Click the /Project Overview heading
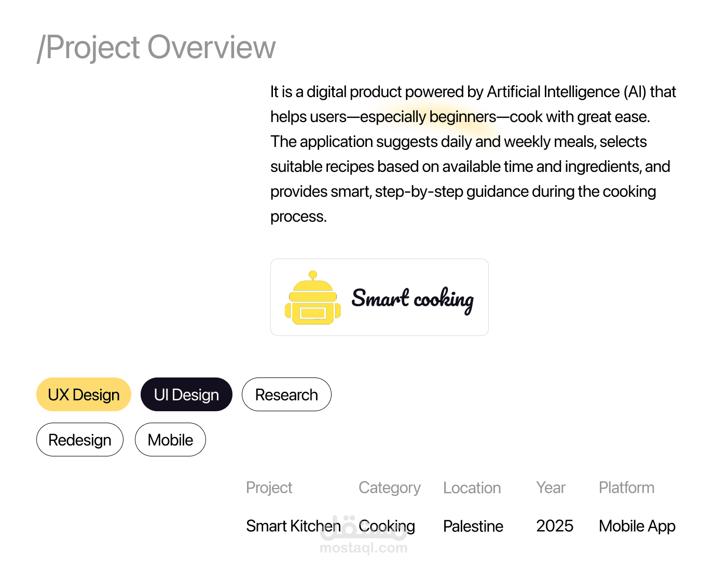Viewport: 728px width, 567px height. (x=156, y=47)
